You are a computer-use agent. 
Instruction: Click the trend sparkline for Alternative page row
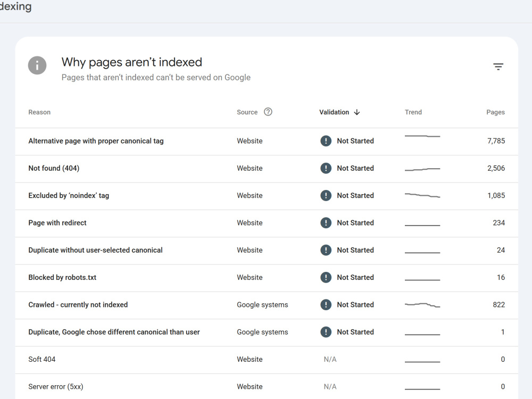(x=422, y=136)
